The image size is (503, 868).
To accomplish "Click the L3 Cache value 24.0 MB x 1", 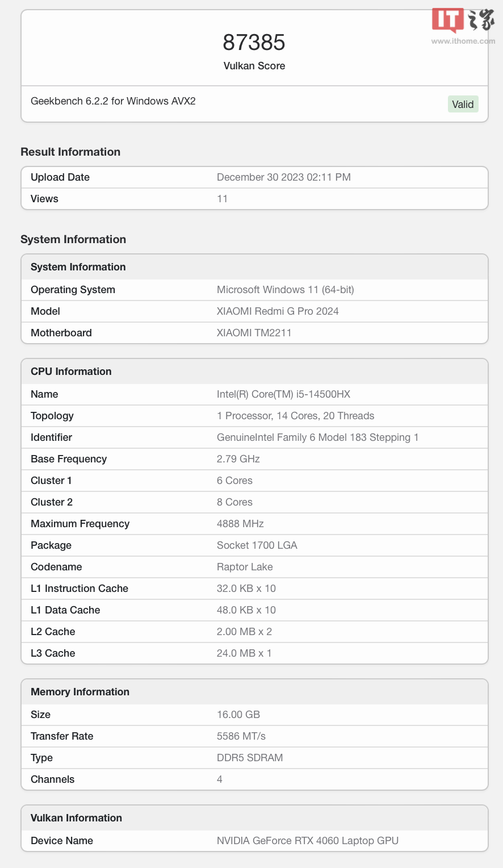I will 244,653.
